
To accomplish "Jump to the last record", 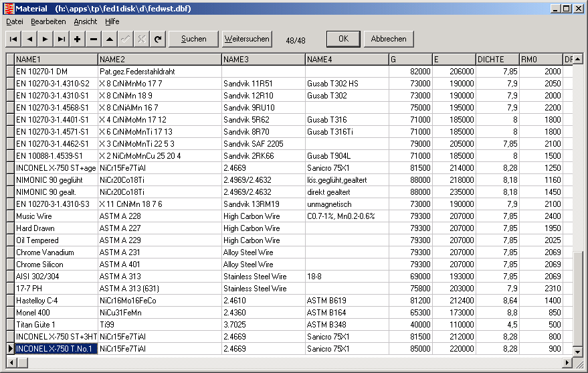I will point(62,39).
